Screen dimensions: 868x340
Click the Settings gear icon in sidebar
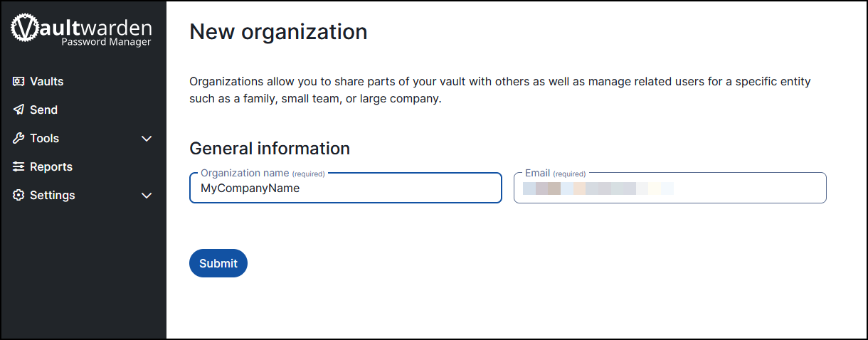point(18,196)
